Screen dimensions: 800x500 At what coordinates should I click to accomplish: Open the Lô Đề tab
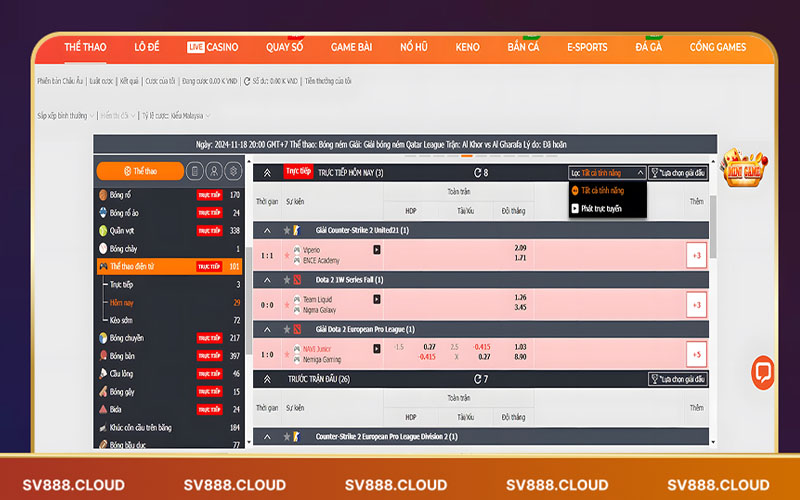pyautogui.click(x=147, y=47)
